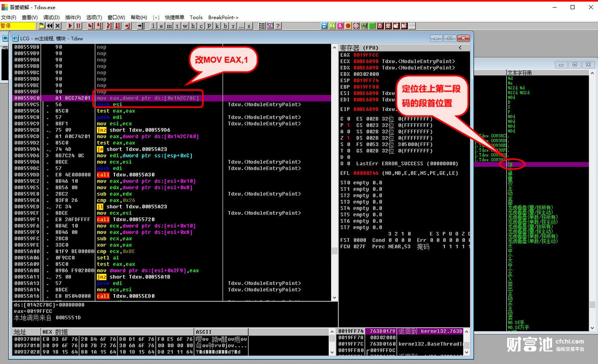Open the call stack with the 'k' button

217,26
